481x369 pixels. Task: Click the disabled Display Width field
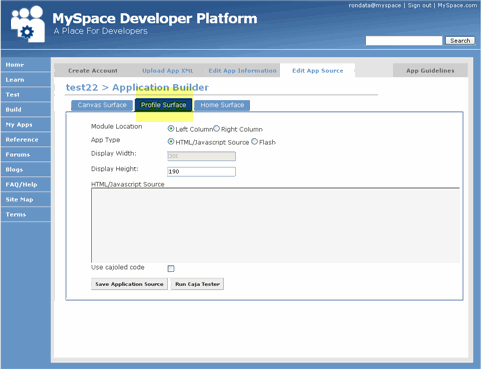[x=201, y=156]
